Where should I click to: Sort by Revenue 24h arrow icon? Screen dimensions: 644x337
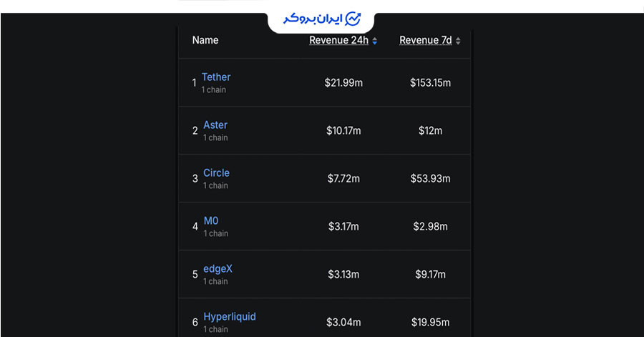375,41
